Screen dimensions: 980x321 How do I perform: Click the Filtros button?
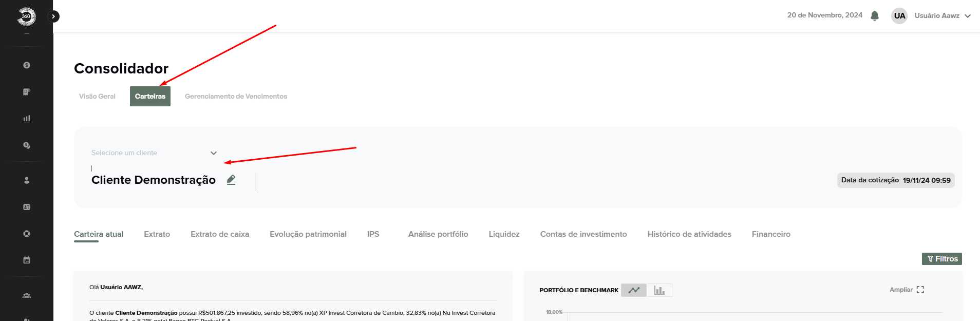click(941, 259)
